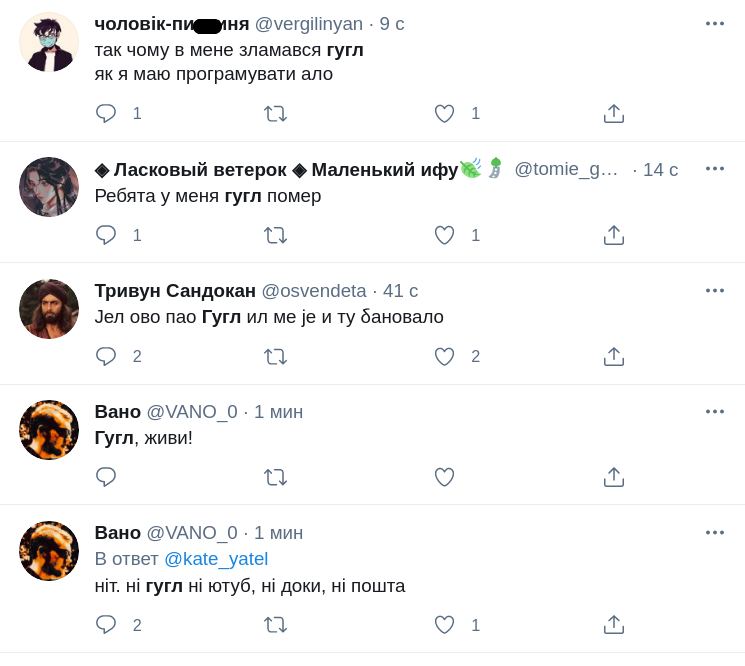Like the Тривун Сандокан tweet

444,357
